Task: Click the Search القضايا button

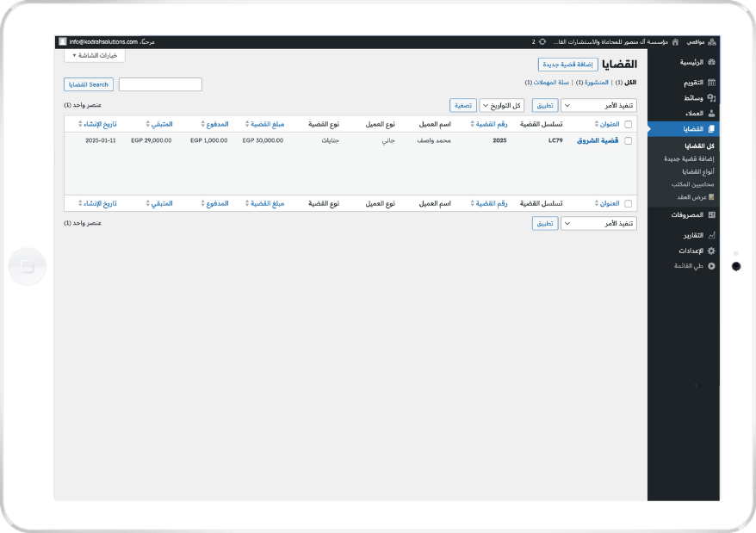Action: (x=89, y=84)
